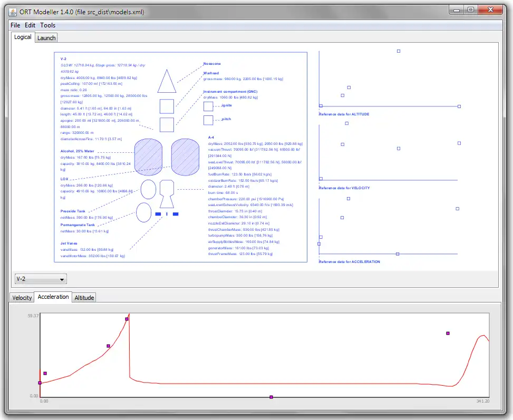Select the V-2 heading text
Viewport: 513px width, 420px height.
(63, 59)
